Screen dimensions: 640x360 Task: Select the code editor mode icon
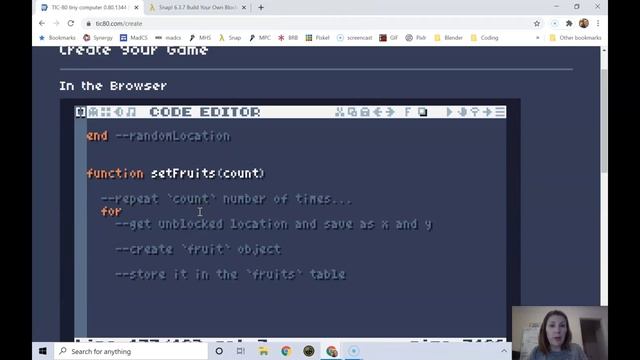(80, 112)
